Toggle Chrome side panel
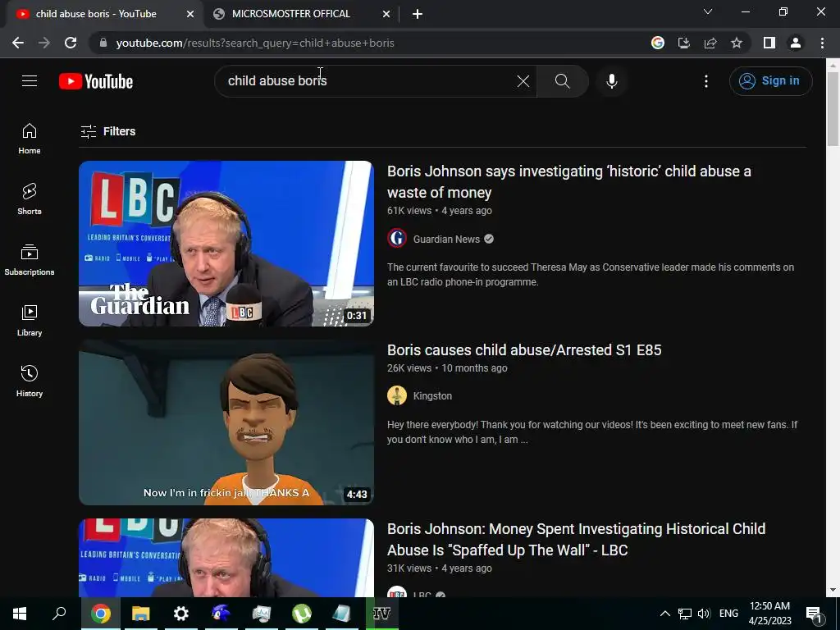Image resolution: width=840 pixels, height=630 pixels. point(769,43)
